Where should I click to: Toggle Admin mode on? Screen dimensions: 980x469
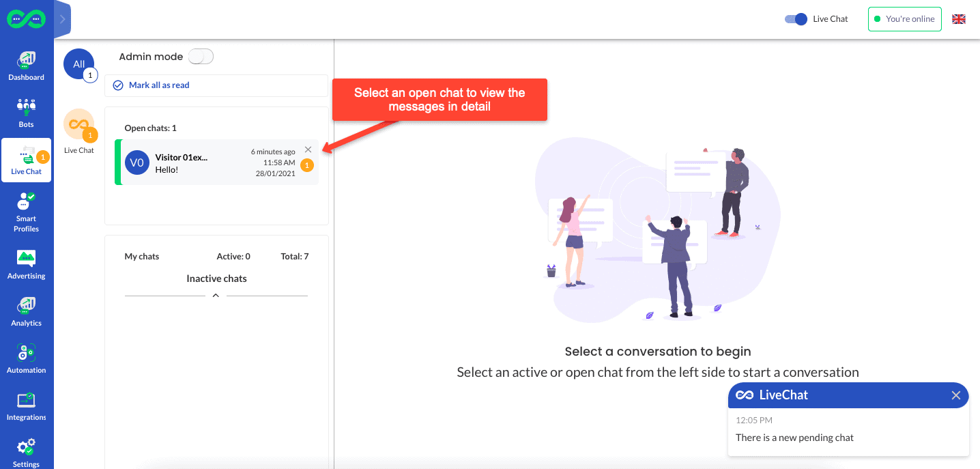(x=200, y=57)
